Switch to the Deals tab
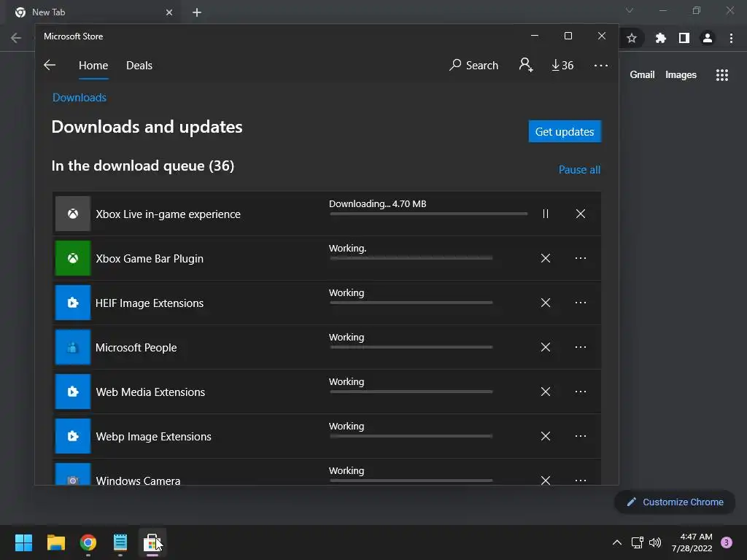747x560 pixels. click(139, 65)
